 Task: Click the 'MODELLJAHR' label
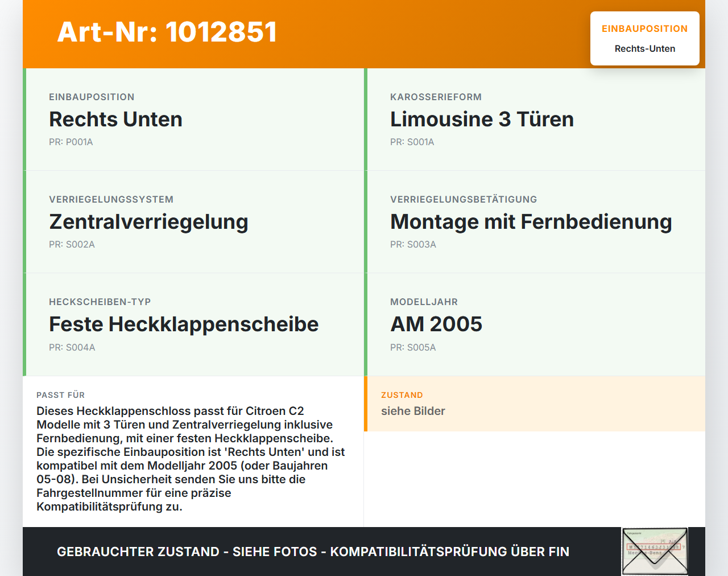pos(424,302)
